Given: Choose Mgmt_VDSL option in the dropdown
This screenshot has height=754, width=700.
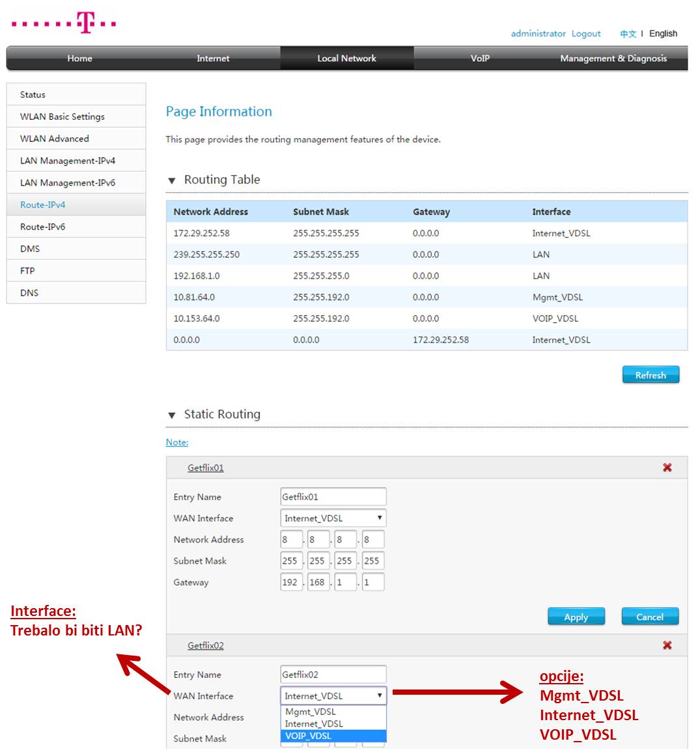Looking at the screenshot, I should coord(333,712).
